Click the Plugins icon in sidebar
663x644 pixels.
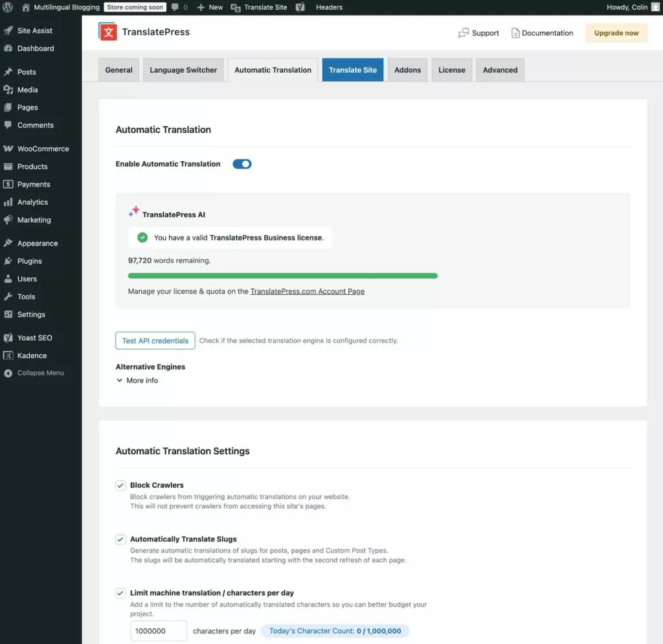point(8,261)
